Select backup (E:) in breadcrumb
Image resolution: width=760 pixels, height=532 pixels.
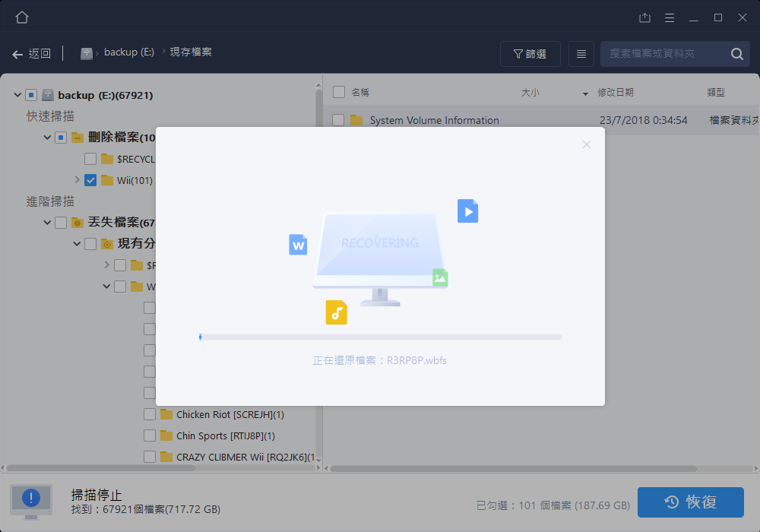tap(129, 52)
